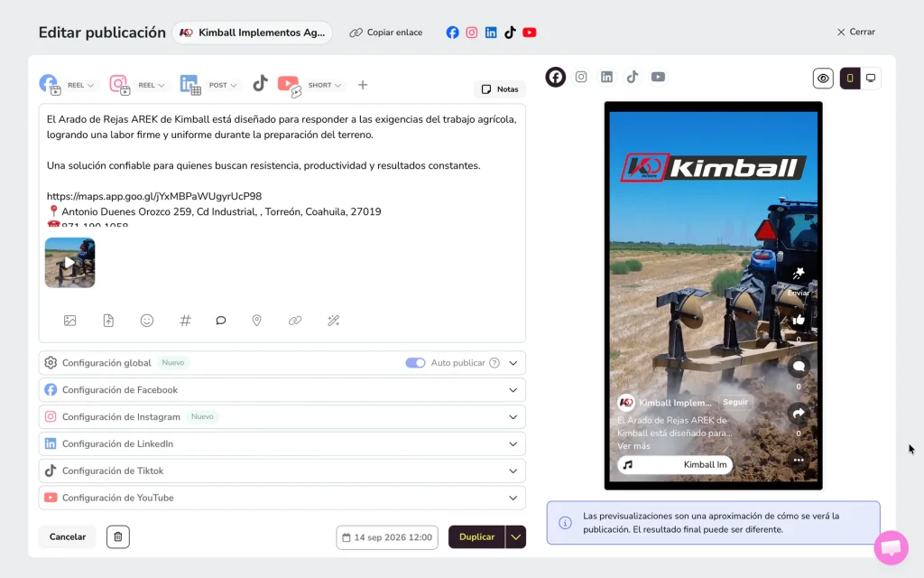Open the 14 sep 2026 12:00 date picker
Screen dimensions: 924x578
[x=387, y=537]
